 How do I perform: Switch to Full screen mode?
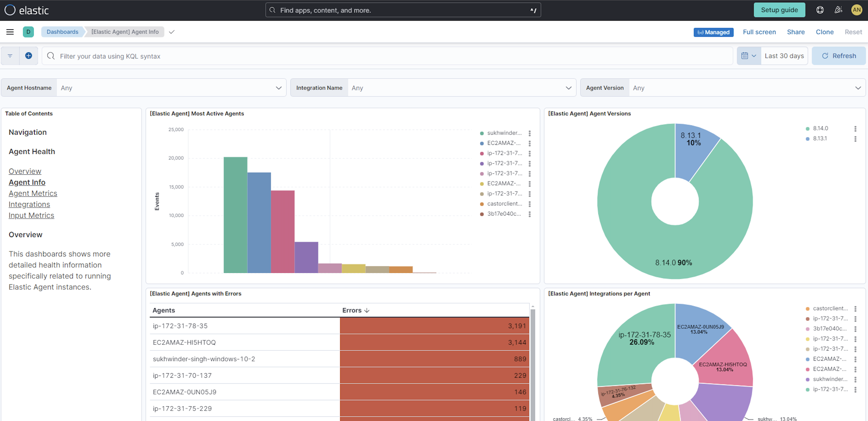759,32
